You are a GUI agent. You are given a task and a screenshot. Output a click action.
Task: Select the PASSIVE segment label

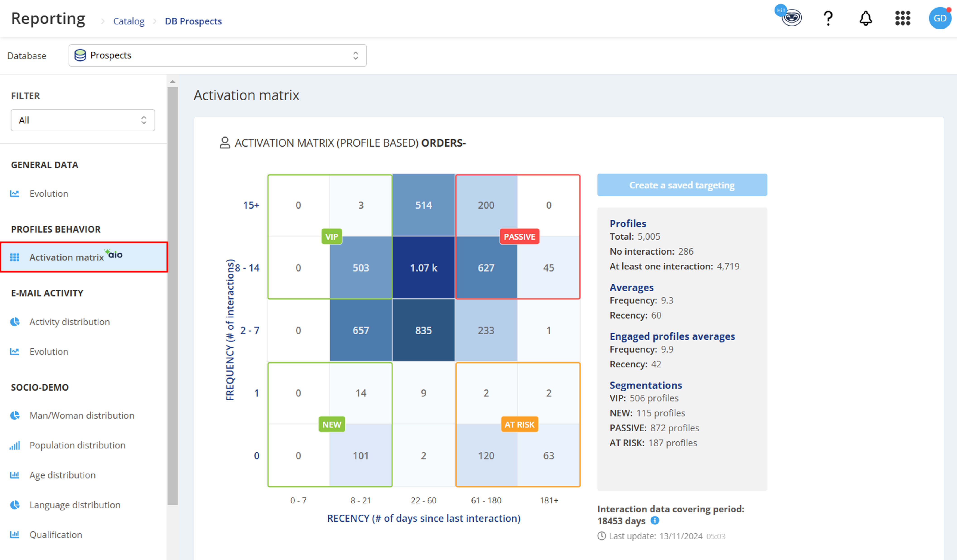click(519, 236)
